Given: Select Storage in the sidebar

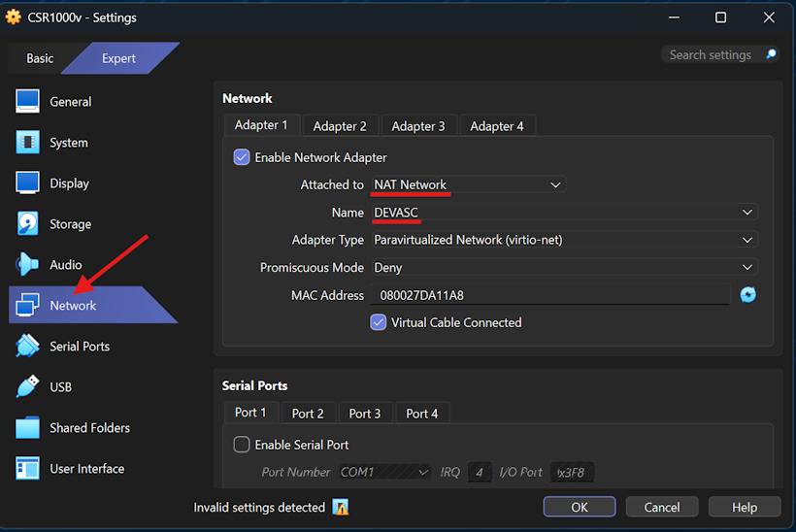Looking at the screenshot, I should point(70,224).
